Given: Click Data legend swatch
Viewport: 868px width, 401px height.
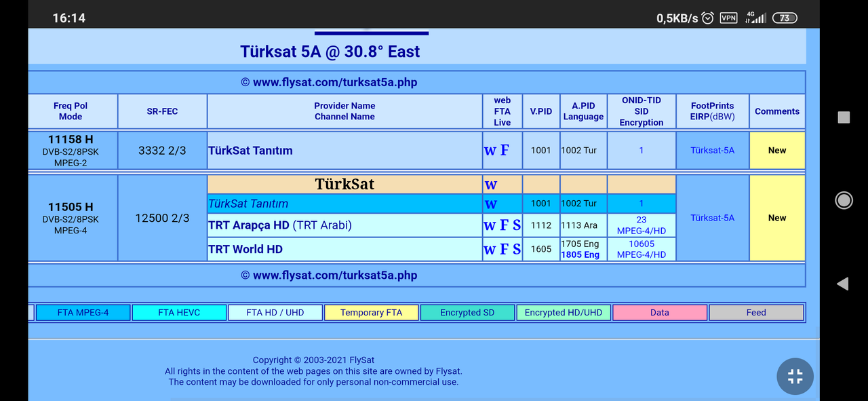Looking at the screenshot, I should [x=660, y=313].
